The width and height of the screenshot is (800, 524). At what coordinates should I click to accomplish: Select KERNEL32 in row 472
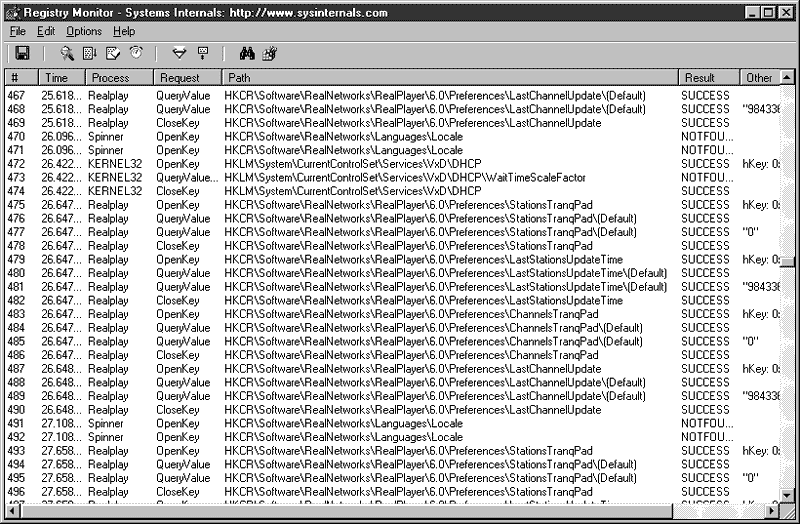point(115,164)
